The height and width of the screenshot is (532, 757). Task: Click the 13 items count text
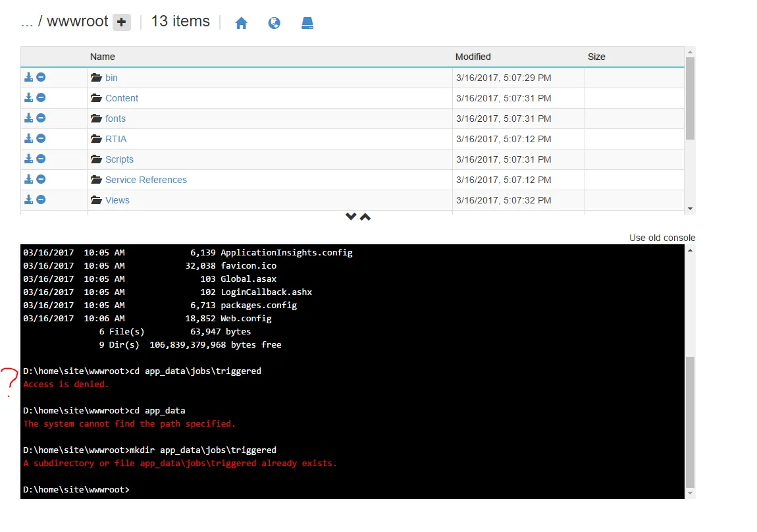point(180,21)
